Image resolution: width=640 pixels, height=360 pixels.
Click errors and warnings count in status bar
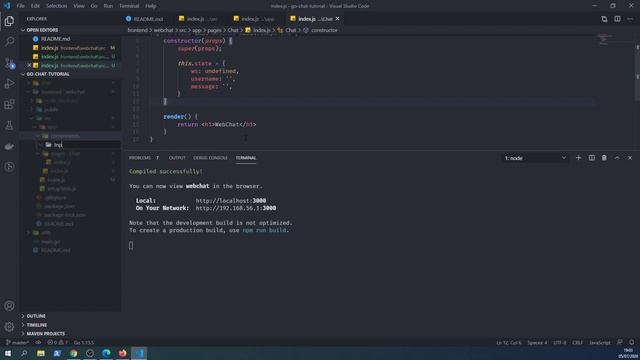tap(57, 342)
